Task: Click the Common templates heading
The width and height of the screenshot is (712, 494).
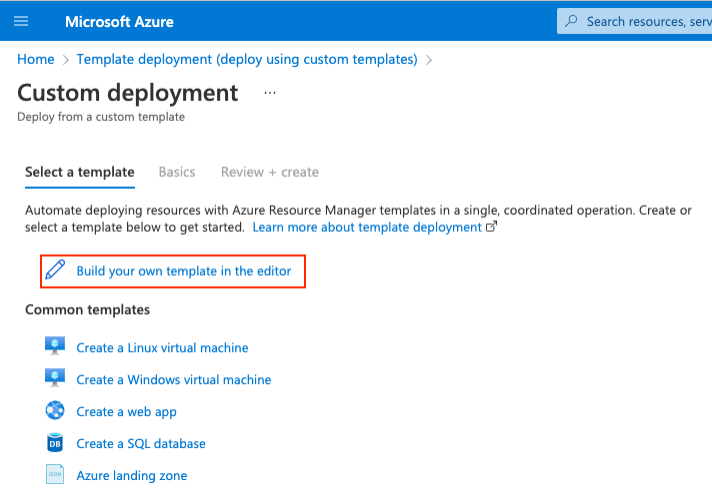Action: click(x=87, y=310)
